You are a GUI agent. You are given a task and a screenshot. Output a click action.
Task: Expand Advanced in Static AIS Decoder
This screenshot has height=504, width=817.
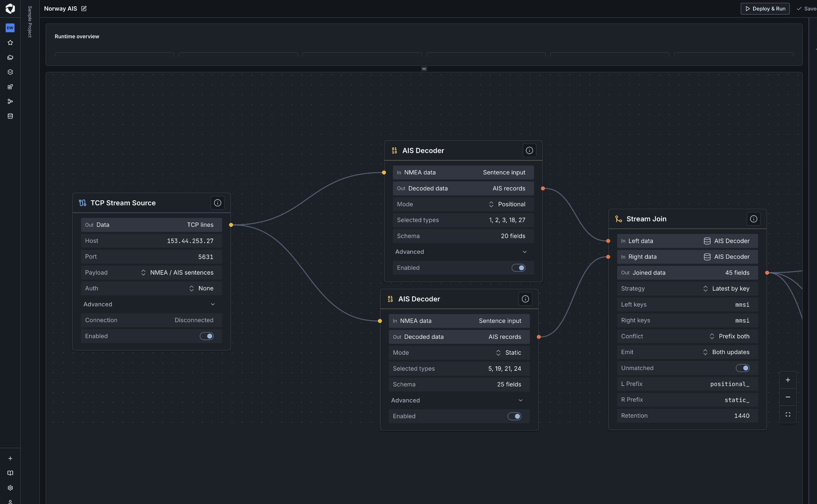[459, 400]
